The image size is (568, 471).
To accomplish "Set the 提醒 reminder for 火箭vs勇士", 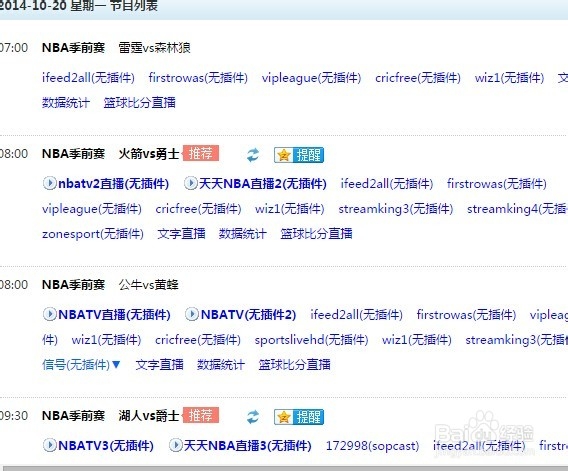I will [299, 155].
